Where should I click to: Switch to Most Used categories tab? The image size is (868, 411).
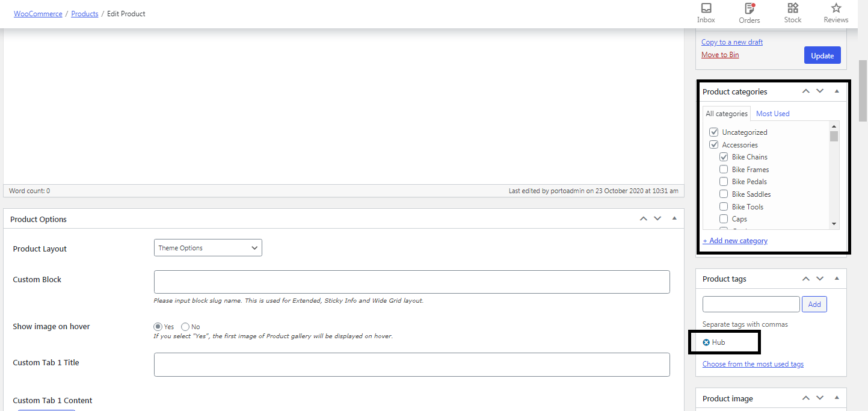pyautogui.click(x=772, y=114)
